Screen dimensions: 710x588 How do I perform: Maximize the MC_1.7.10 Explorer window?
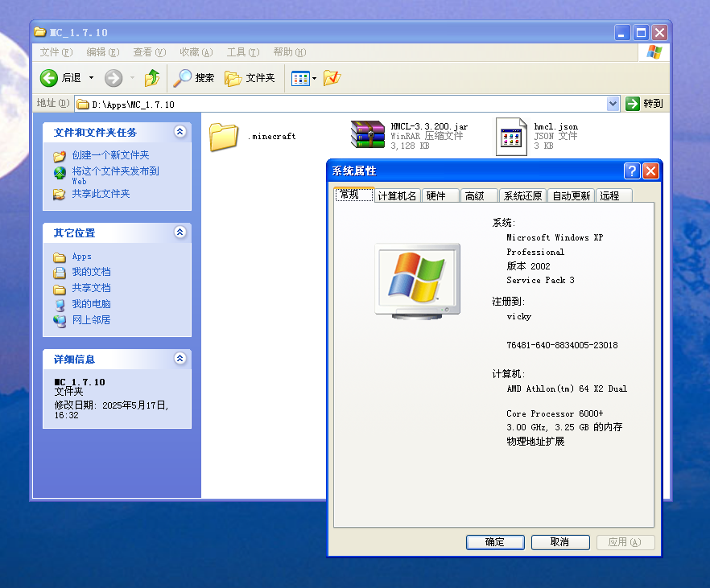pyautogui.click(x=641, y=32)
